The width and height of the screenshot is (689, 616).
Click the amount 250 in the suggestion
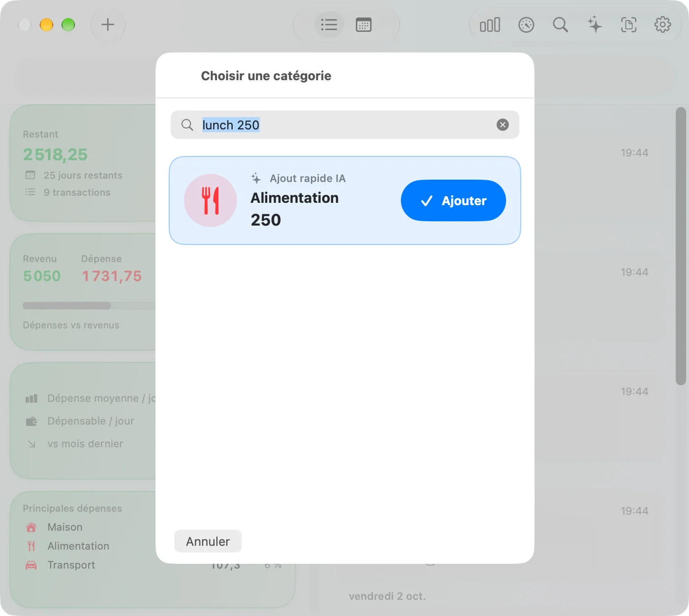tap(266, 220)
